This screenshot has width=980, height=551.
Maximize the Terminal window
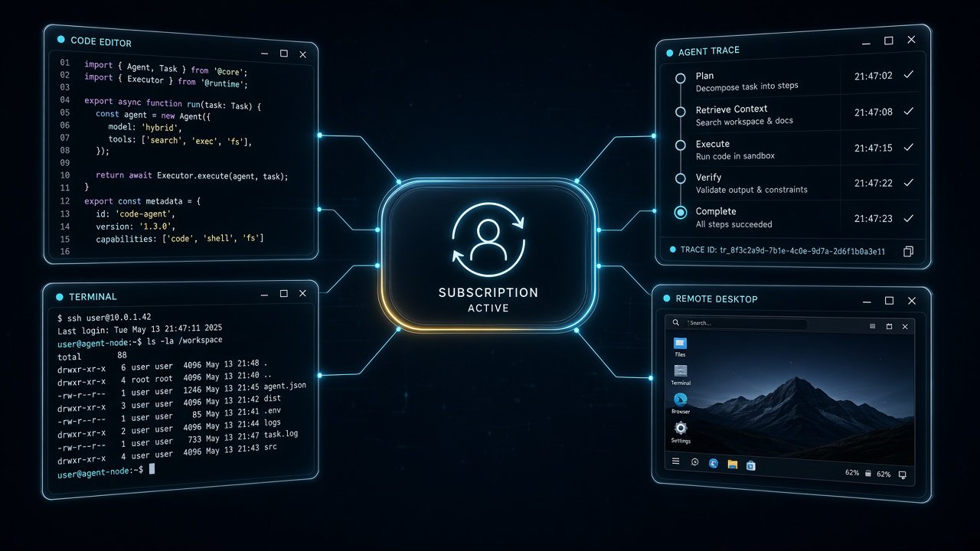[x=284, y=293]
